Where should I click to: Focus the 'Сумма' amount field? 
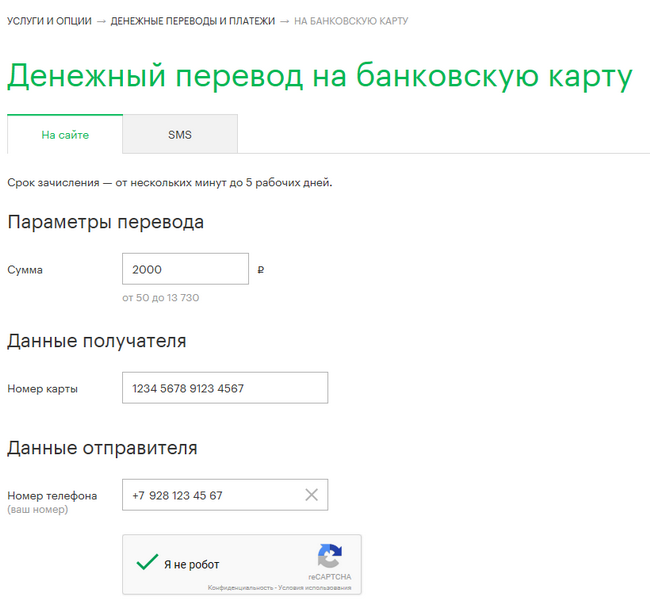[185, 269]
